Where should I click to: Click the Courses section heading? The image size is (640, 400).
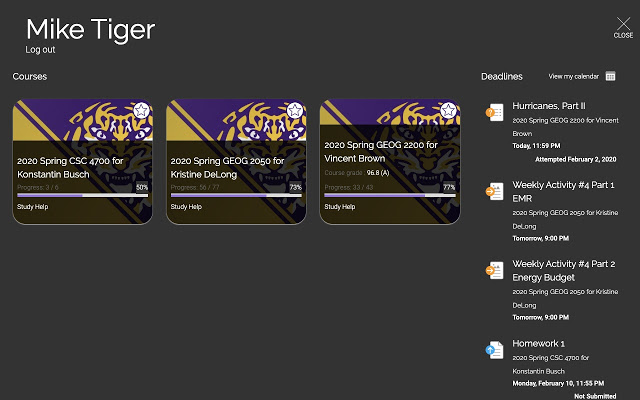click(29, 76)
